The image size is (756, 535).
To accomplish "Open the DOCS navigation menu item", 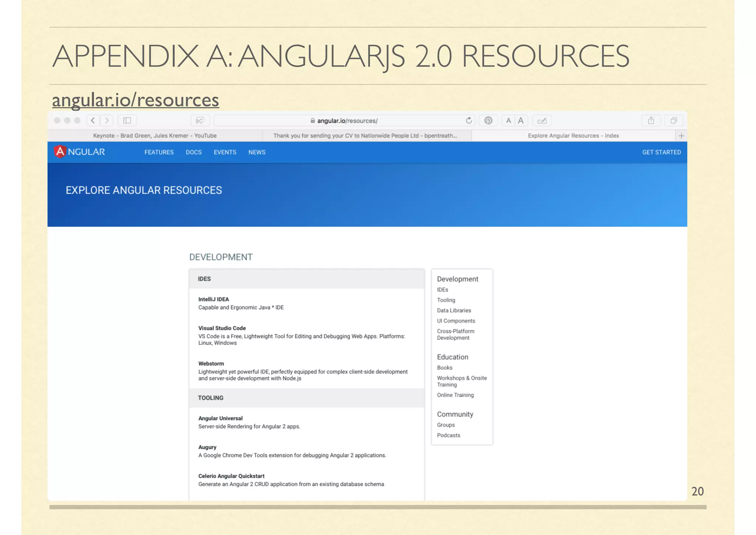I will [193, 152].
